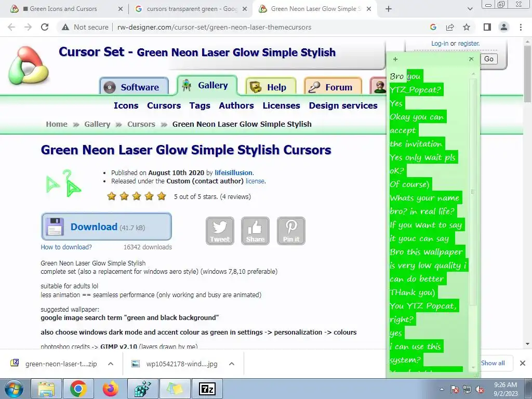Expand options for the jpg download

(x=232, y=364)
